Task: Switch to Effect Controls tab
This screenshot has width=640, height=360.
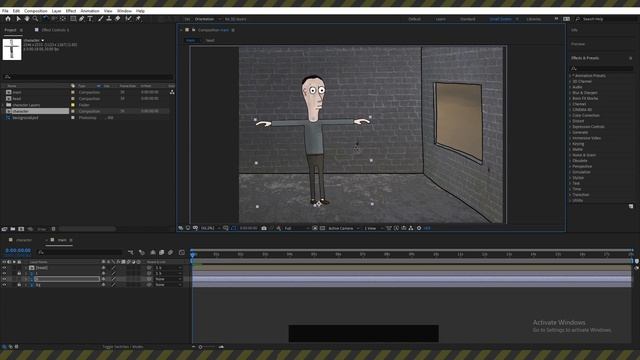Action: (x=55, y=30)
